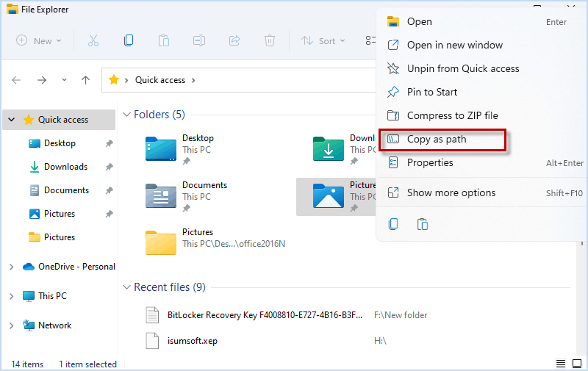Click the 1 item selected status text

click(87, 364)
